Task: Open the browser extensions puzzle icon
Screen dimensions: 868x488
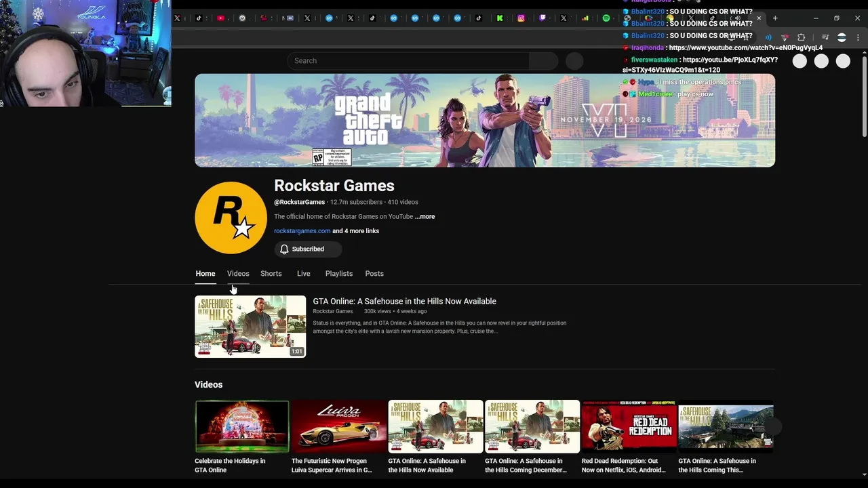Action: coord(801,37)
